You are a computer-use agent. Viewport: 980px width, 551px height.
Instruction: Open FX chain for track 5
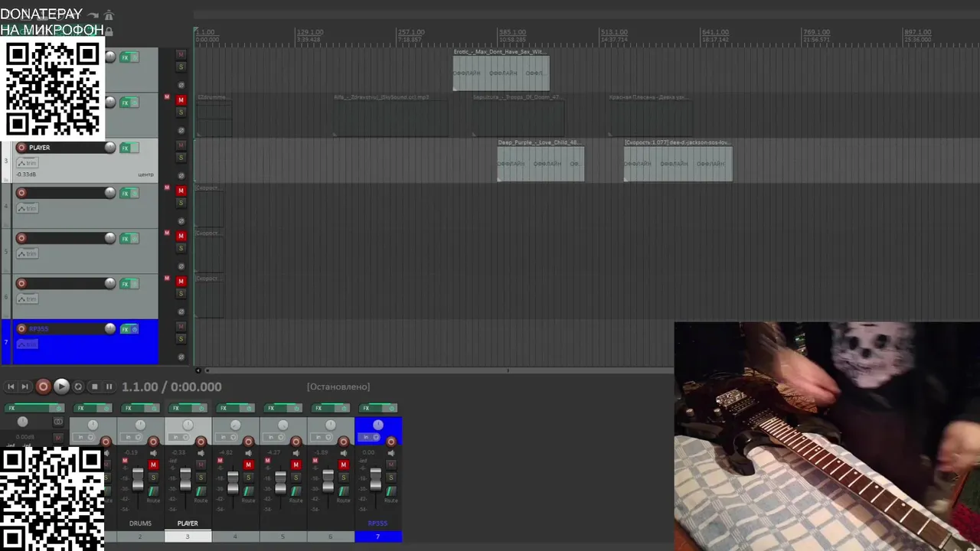[125, 238]
